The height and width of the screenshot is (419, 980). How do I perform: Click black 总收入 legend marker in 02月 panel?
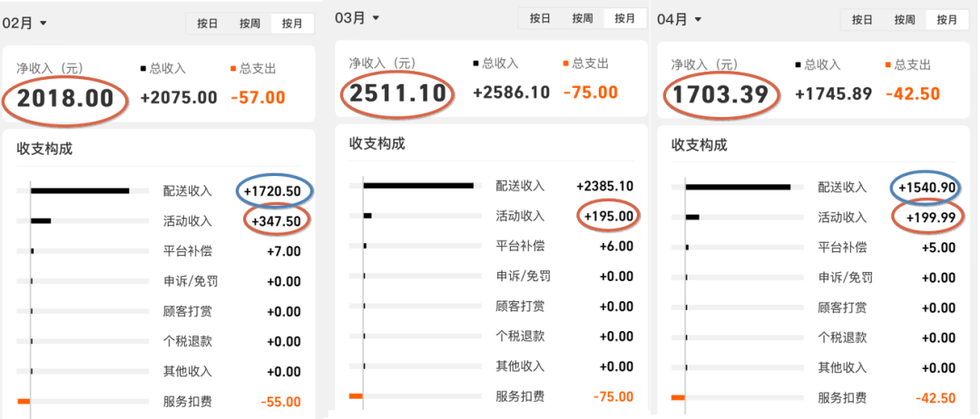point(143,68)
